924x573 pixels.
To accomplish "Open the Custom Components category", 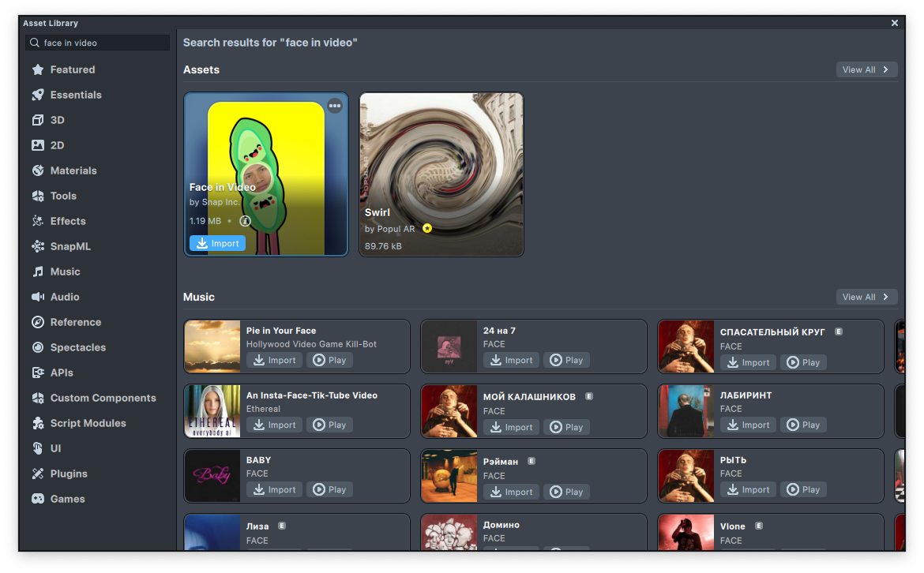I will click(x=103, y=398).
